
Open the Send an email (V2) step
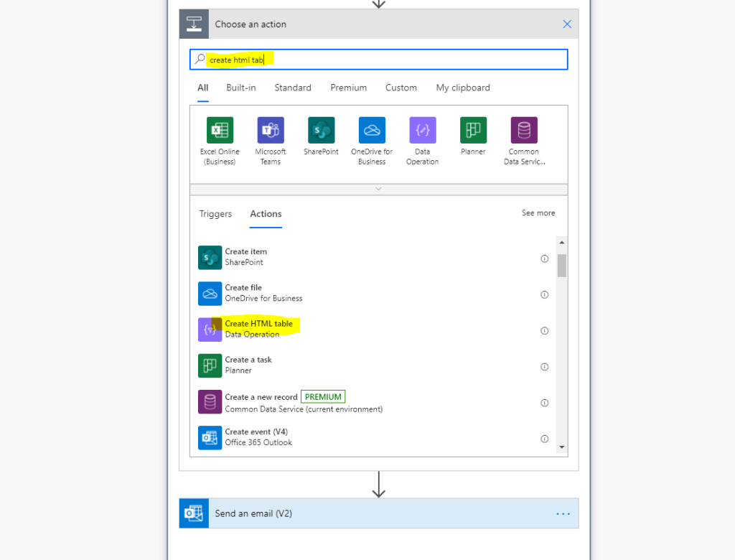(x=379, y=513)
